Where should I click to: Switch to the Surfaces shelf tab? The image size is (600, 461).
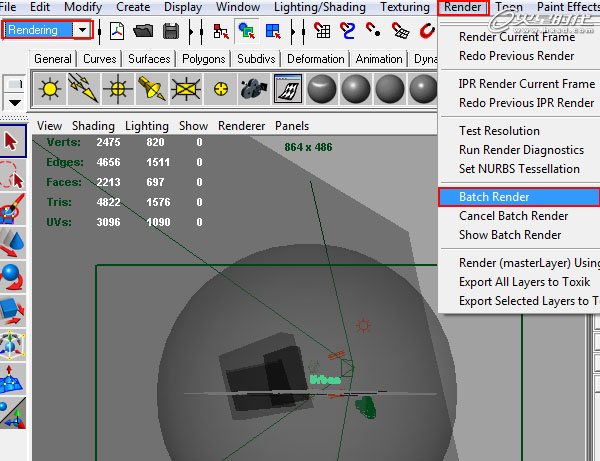tap(149, 59)
